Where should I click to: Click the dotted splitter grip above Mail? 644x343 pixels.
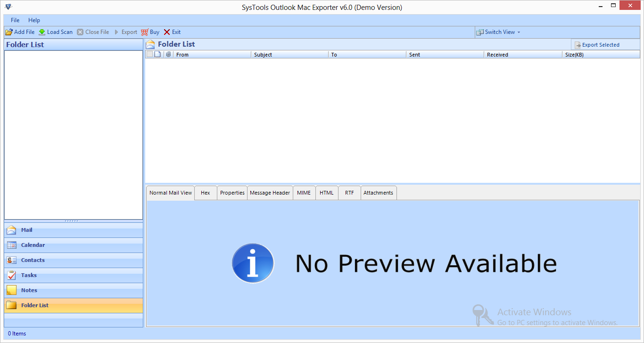(72, 220)
